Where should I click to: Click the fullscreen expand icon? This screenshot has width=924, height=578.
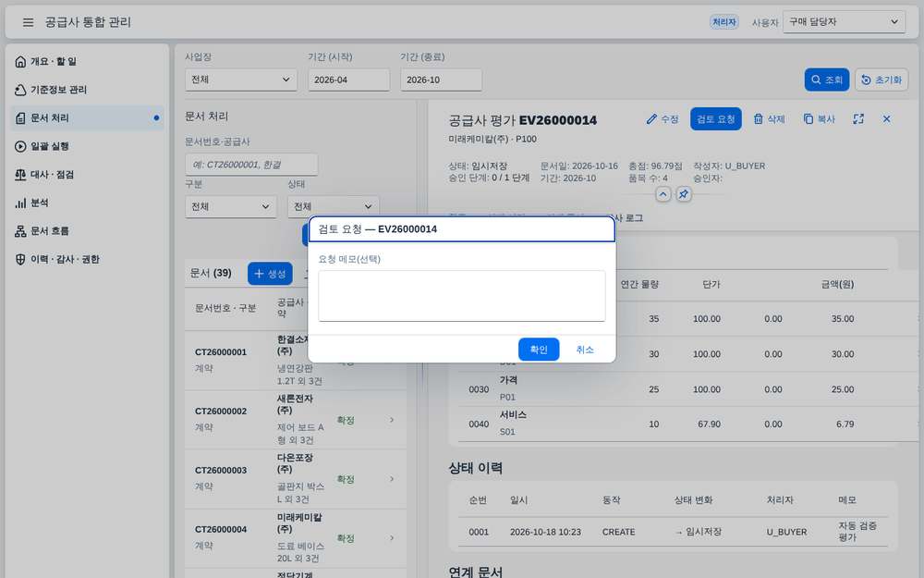tap(858, 119)
